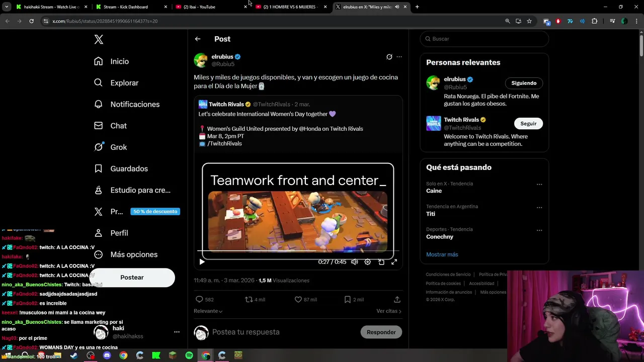Open Ver citas link
The image size is (644, 362).
point(388,311)
